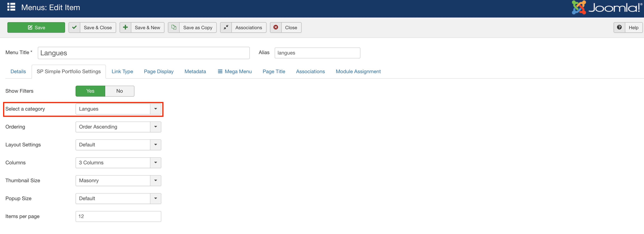Click the Save pencil icon

pyautogui.click(x=30, y=27)
